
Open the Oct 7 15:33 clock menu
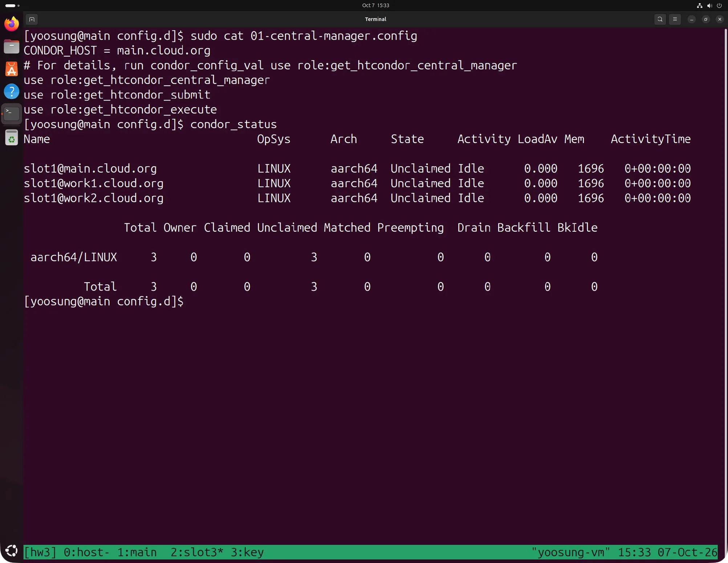coord(375,5)
